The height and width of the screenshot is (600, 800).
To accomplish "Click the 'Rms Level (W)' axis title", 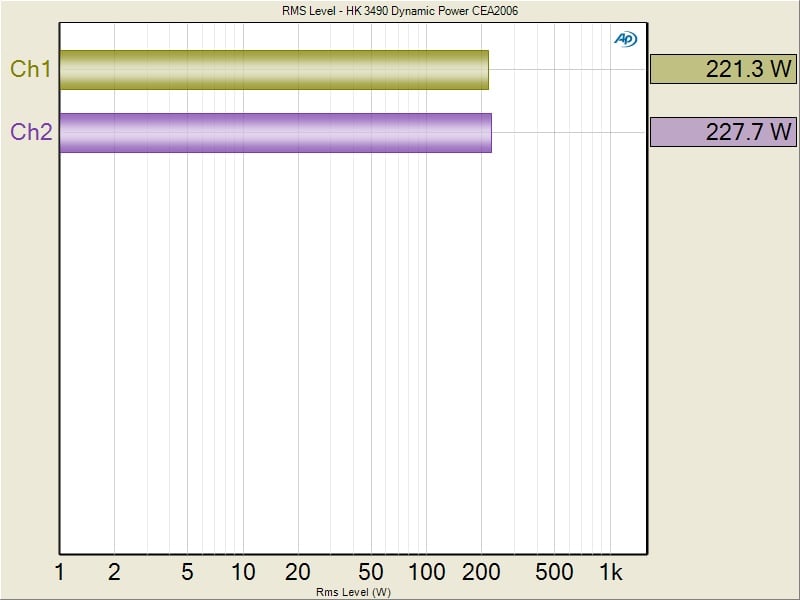I will click(x=353, y=592).
